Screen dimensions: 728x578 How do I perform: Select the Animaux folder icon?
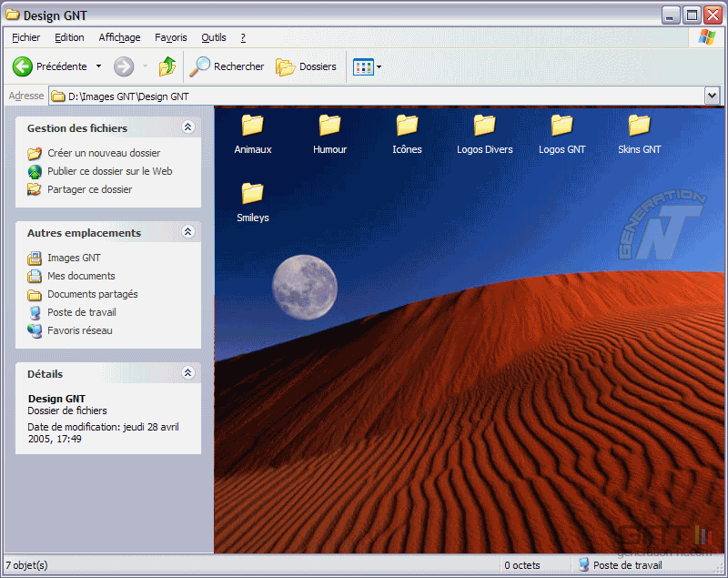[252, 126]
